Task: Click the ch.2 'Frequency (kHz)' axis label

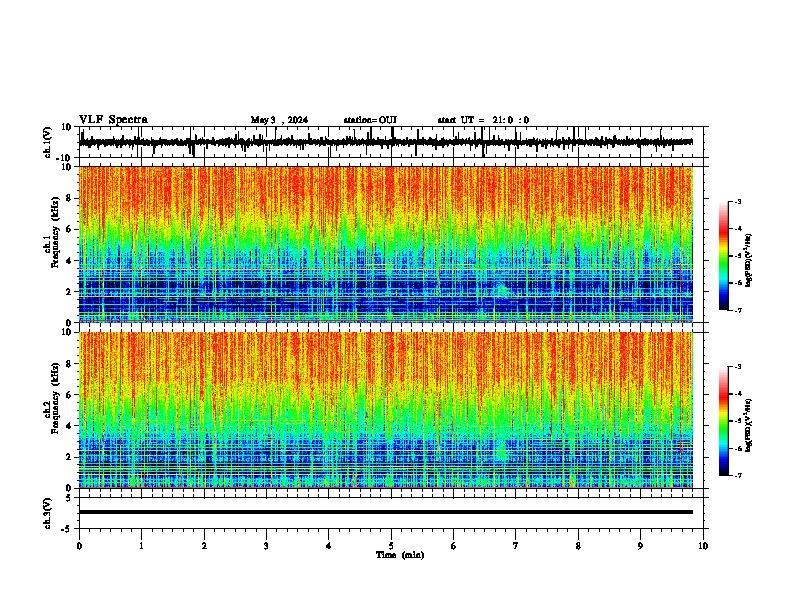Action: (55, 398)
